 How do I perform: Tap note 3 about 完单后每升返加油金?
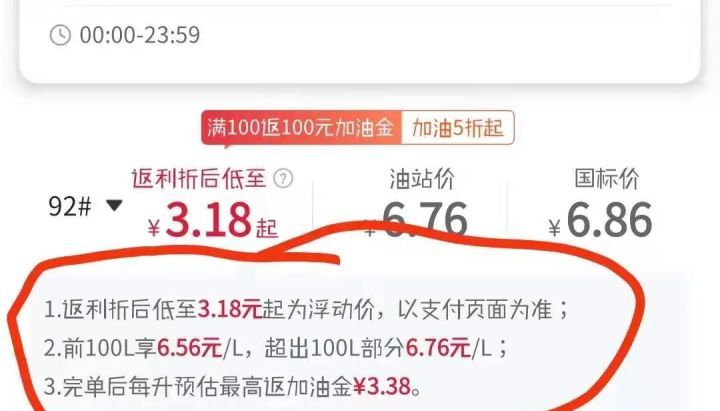coord(233,387)
